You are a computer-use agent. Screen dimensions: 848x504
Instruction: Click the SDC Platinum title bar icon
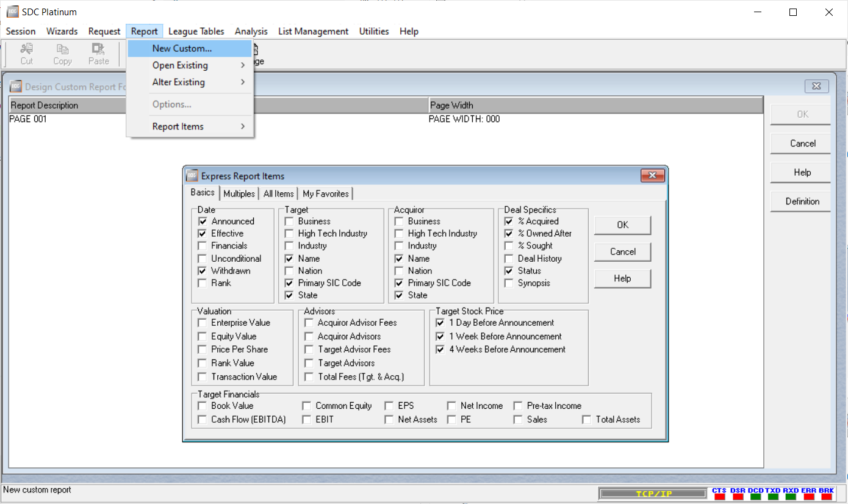pos(12,12)
